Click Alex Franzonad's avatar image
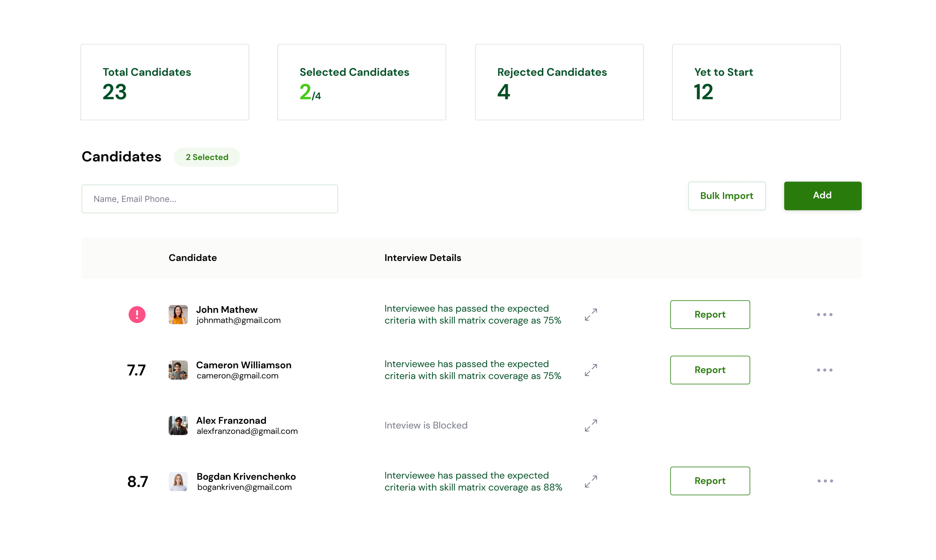936x560 pixels. pyautogui.click(x=178, y=425)
